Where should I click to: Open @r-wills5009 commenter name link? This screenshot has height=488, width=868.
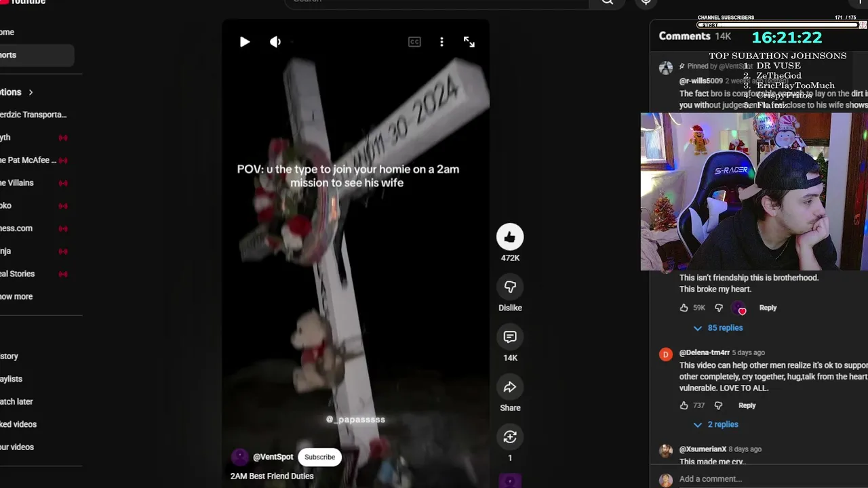pos(701,81)
